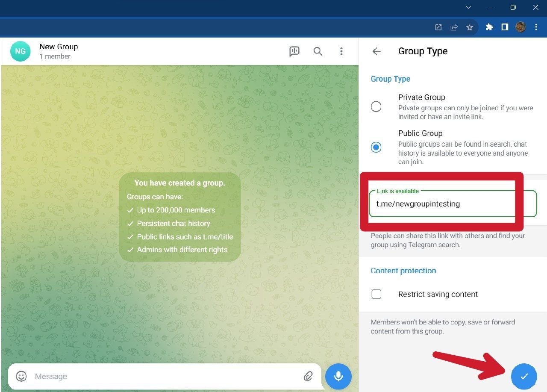Click the '1 member' subtitle
This screenshot has height=392, width=547.
coord(55,56)
